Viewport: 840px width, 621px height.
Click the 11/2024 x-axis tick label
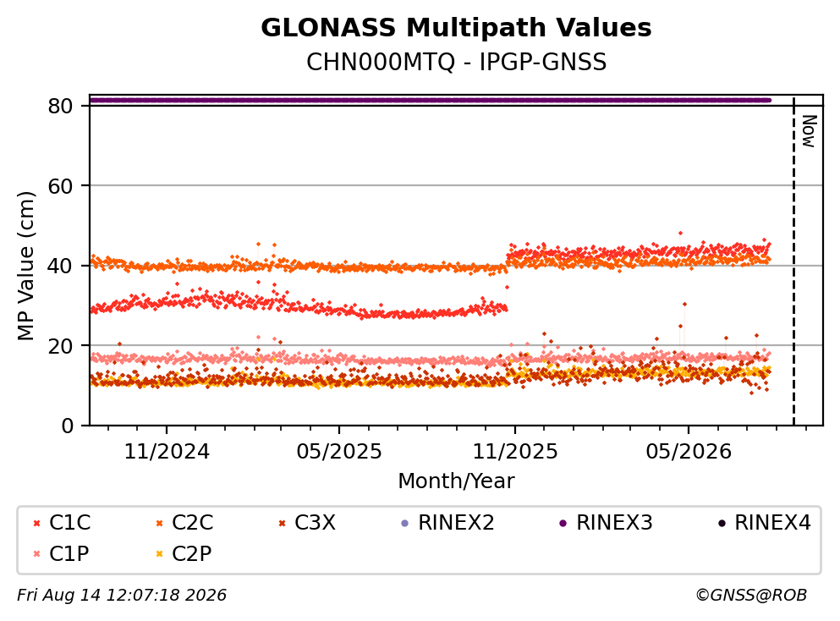167,452
